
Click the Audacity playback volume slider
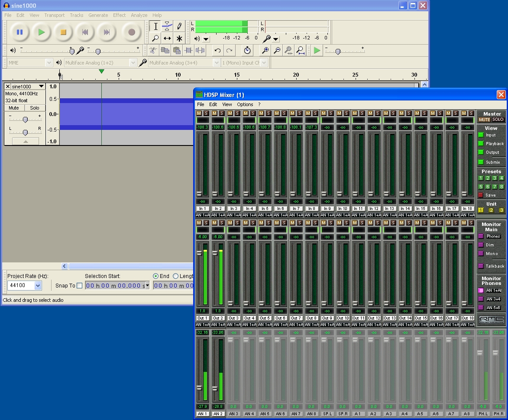(x=72, y=51)
